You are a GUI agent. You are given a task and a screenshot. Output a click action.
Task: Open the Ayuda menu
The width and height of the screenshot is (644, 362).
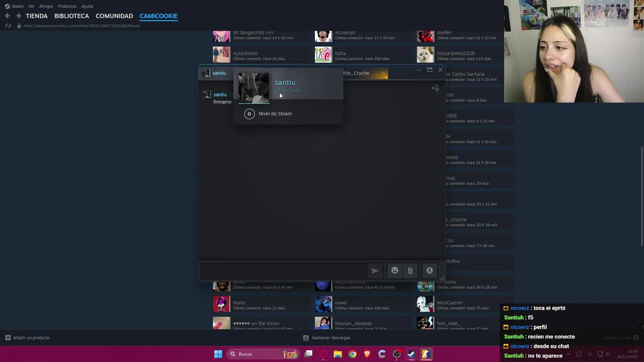click(x=87, y=6)
